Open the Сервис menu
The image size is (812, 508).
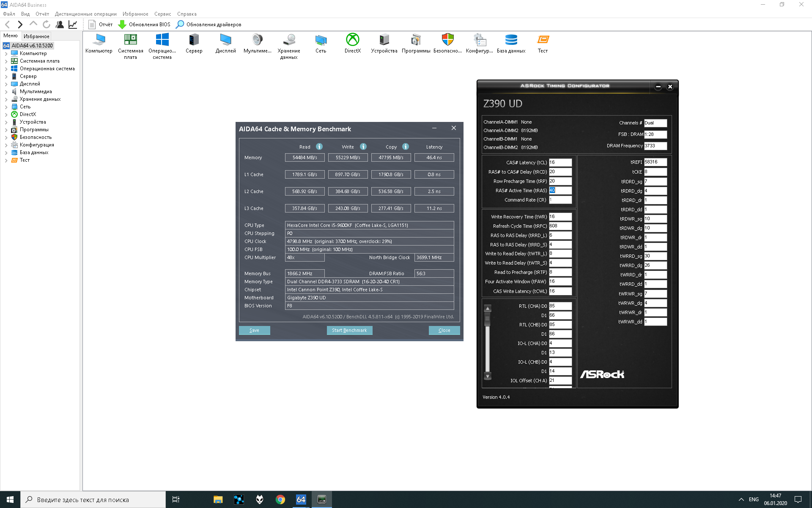(162, 14)
